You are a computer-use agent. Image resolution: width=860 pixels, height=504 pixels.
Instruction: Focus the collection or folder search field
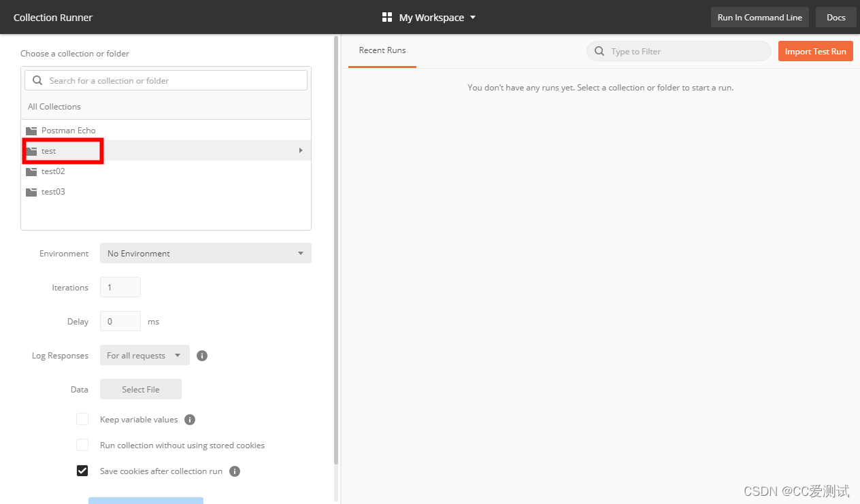coord(166,80)
